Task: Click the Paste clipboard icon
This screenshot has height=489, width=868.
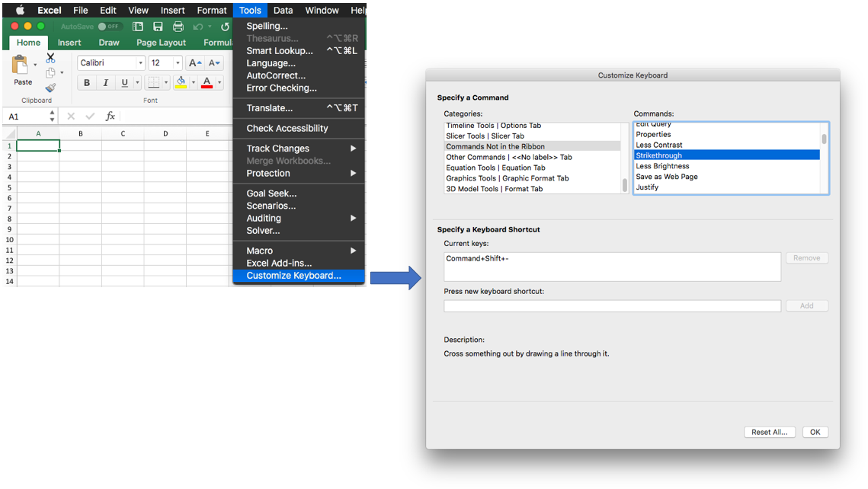Action: [20, 66]
